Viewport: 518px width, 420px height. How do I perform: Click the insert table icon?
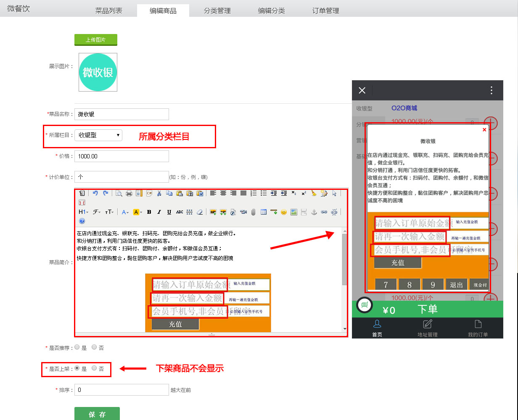(x=264, y=212)
